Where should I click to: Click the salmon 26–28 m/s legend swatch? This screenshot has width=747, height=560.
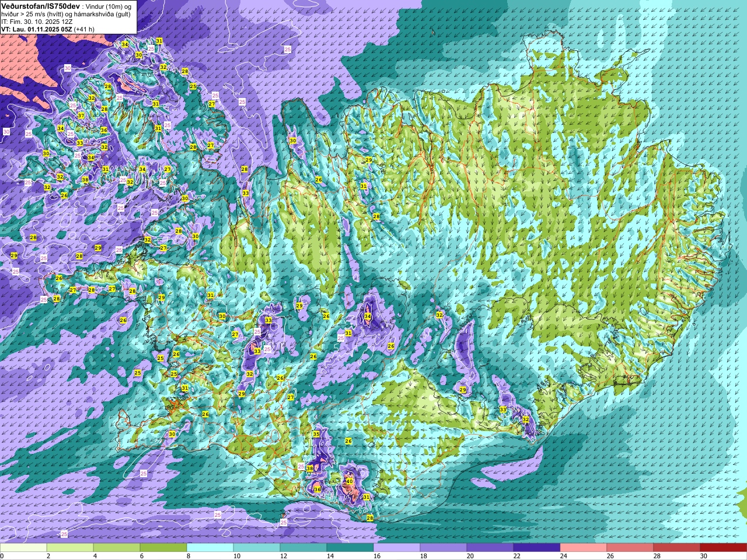pos(630,548)
